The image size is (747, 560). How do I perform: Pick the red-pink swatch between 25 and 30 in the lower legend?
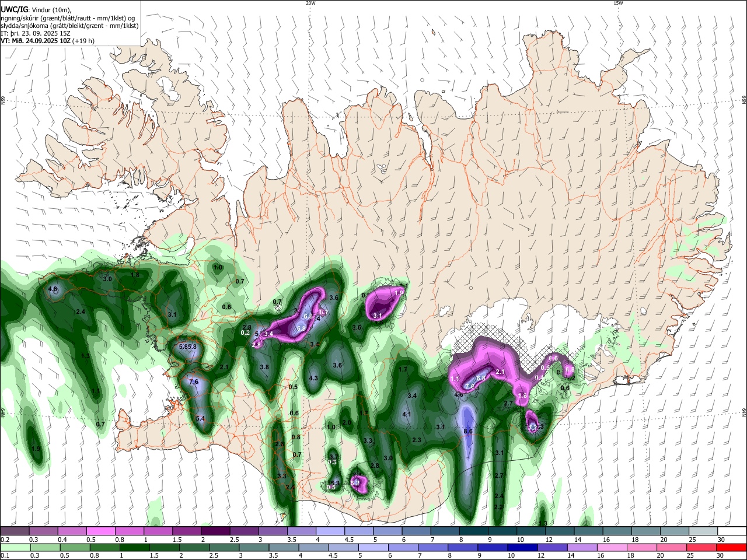click(702, 547)
